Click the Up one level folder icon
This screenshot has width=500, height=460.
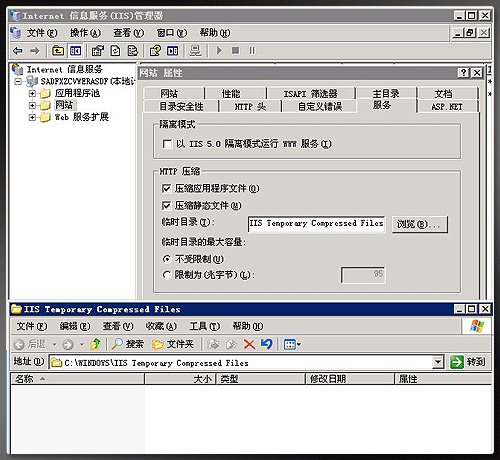tap(58, 51)
